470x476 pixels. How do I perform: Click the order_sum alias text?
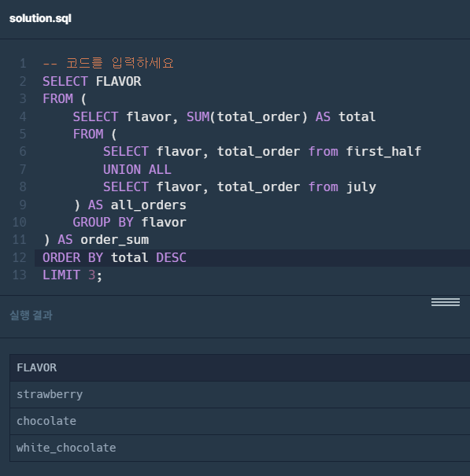tap(114, 240)
